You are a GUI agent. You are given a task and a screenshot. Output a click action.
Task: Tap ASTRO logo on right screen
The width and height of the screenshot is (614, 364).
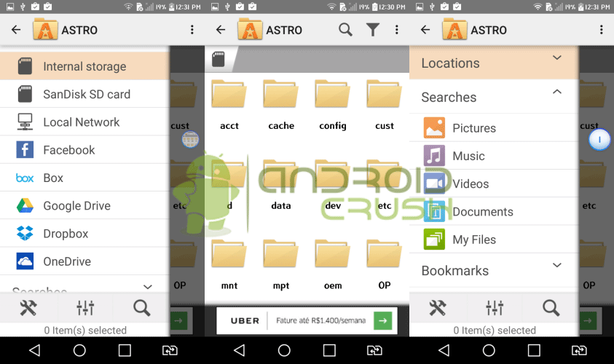454,30
